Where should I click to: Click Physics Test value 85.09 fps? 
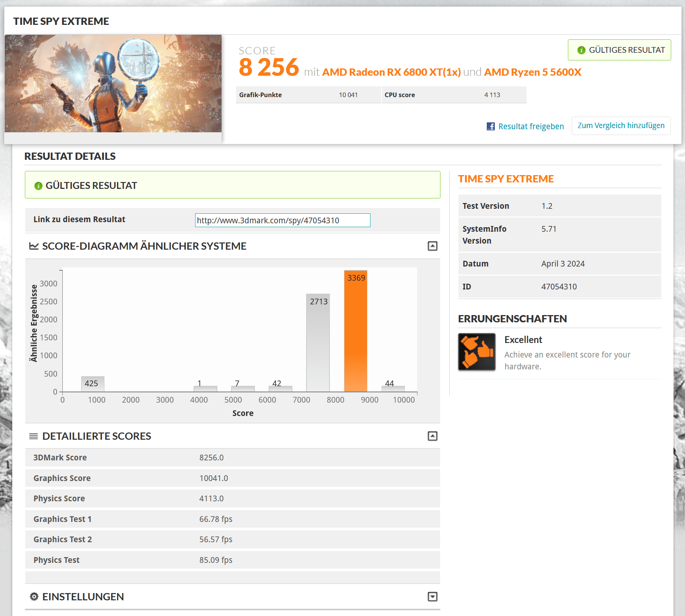point(216,560)
